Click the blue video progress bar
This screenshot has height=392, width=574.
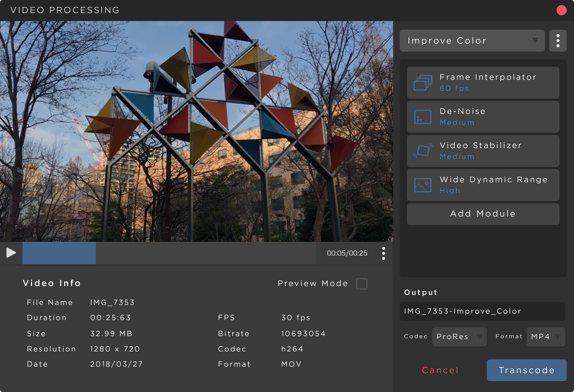pos(59,253)
